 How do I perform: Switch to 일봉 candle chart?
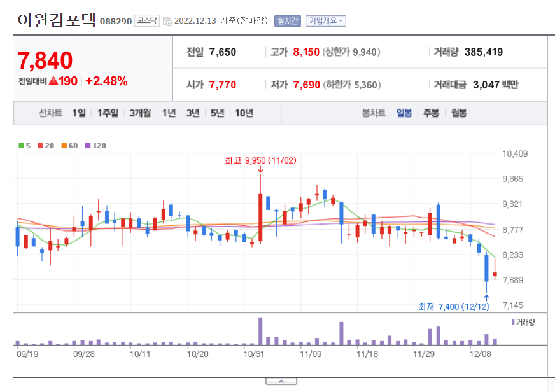pos(404,113)
